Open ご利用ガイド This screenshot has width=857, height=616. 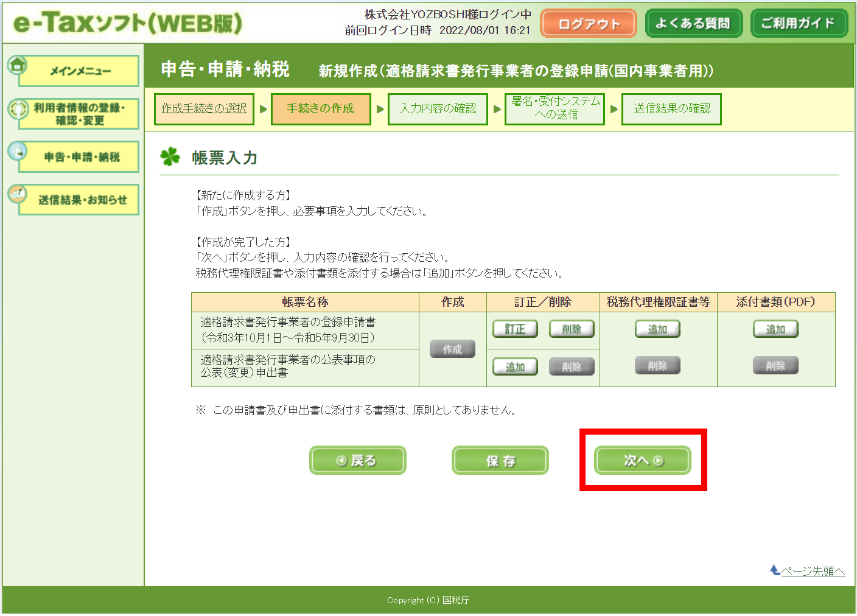click(x=799, y=23)
